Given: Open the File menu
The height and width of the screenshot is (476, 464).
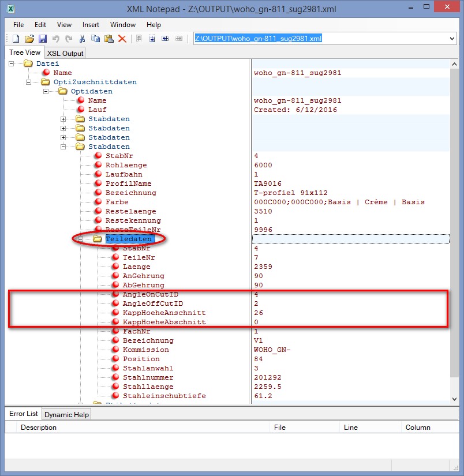Looking at the screenshot, I should pyautogui.click(x=18, y=25).
